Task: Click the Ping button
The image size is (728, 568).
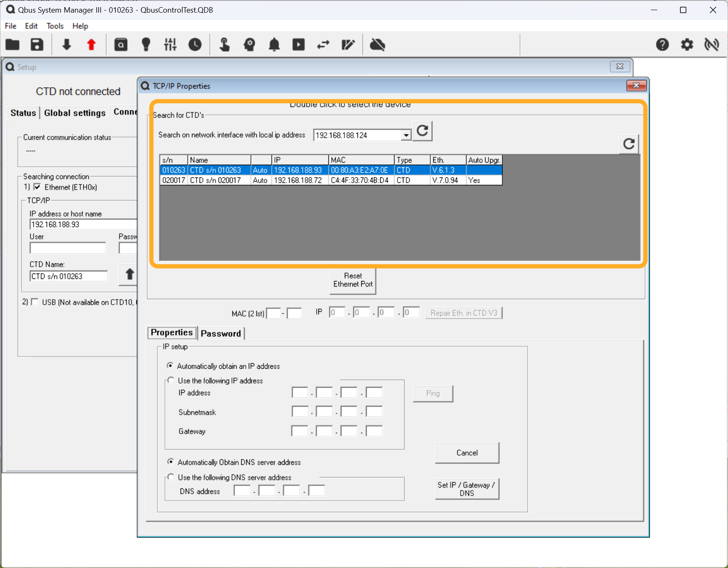Action: (x=433, y=394)
